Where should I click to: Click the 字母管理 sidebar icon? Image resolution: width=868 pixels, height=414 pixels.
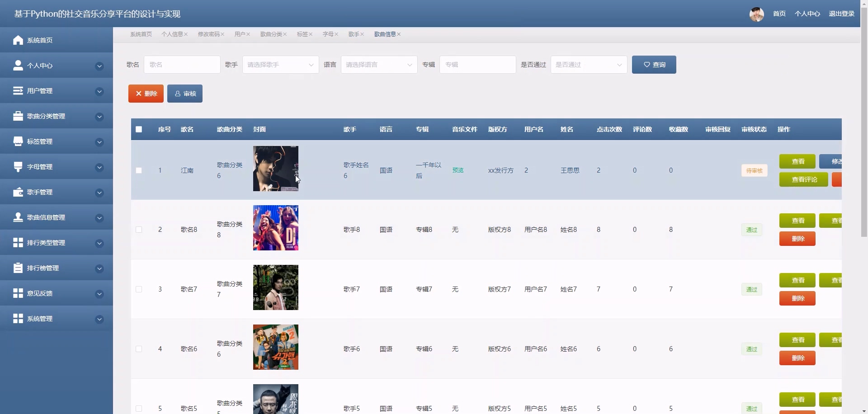[18, 167]
